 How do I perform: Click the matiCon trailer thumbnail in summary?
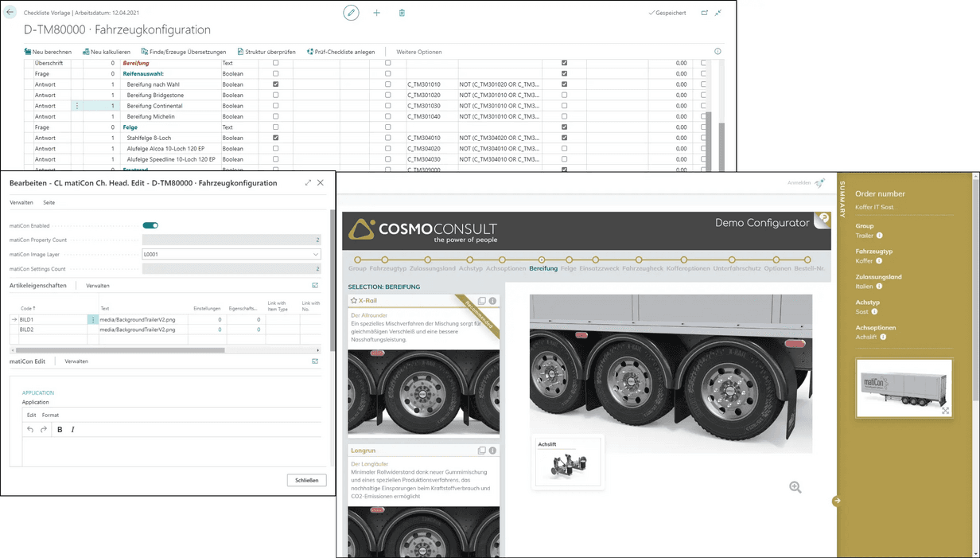[904, 388]
